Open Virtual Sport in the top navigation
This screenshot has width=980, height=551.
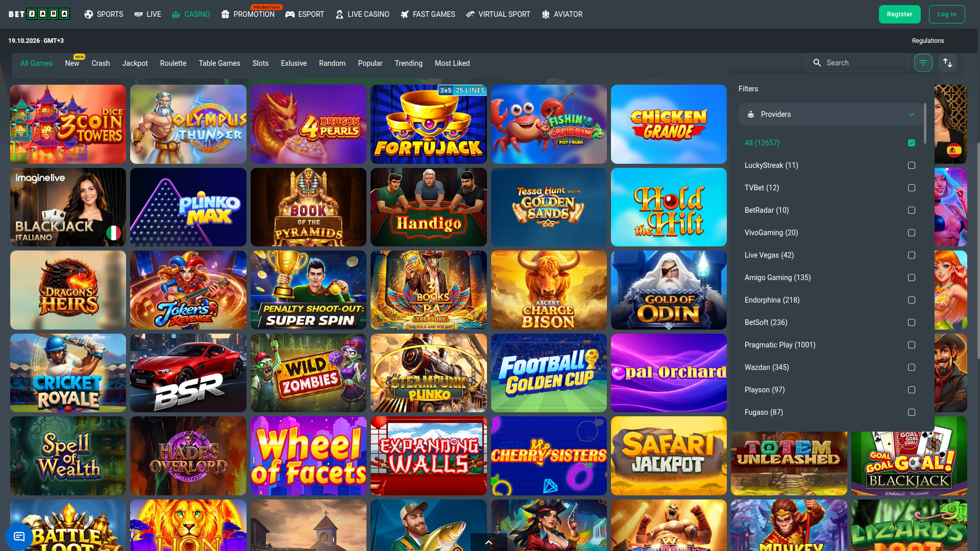point(498,14)
